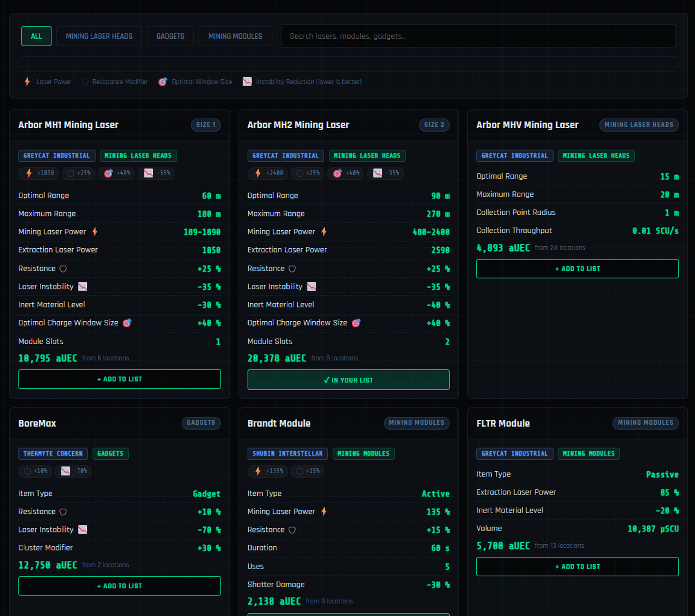The image size is (695, 616).
Task: Click 'from 24 locations' on Arbor MHV
Action: [x=560, y=248]
